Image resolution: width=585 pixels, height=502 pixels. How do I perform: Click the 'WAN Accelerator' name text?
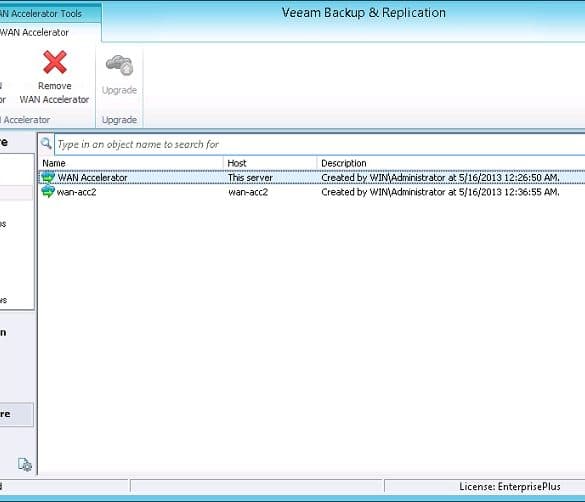(x=93, y=178)
